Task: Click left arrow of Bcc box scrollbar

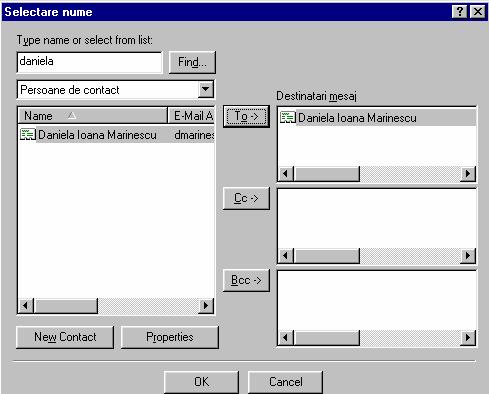Action: pos(286,338)
